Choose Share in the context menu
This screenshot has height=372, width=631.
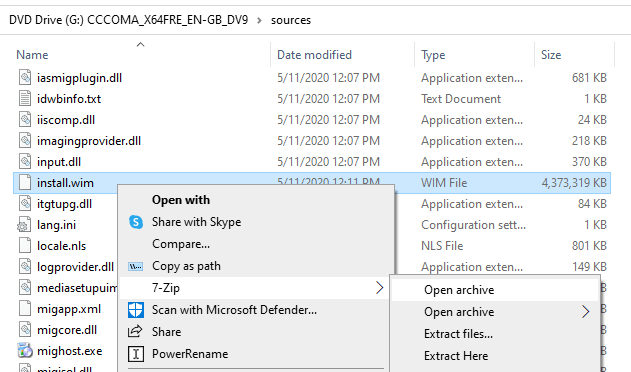(166, 332)
